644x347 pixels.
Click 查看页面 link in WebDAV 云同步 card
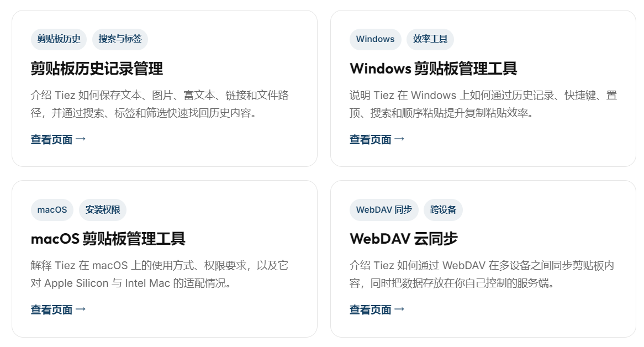(377, 309)
